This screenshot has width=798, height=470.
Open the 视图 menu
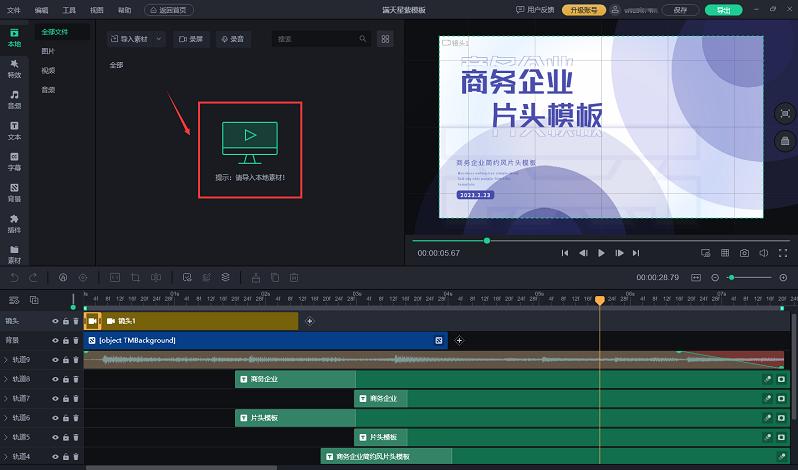pyautogui.click(x=97, y=10)
